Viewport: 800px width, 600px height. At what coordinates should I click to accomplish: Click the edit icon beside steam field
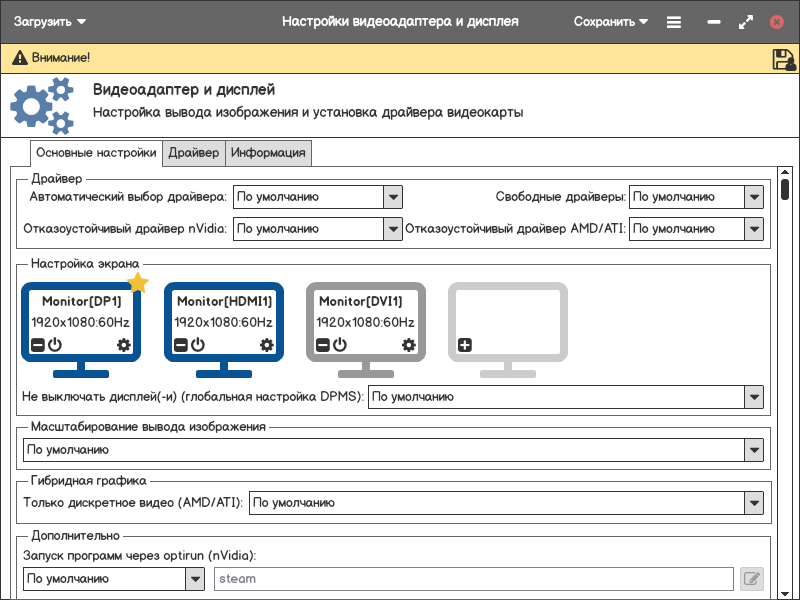pyautogui.click(x=751, y=578)
